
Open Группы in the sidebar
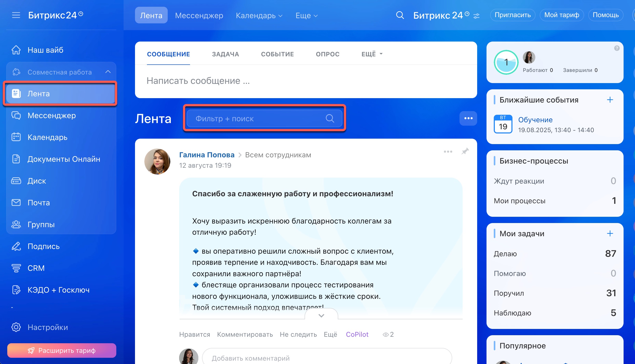61,224
